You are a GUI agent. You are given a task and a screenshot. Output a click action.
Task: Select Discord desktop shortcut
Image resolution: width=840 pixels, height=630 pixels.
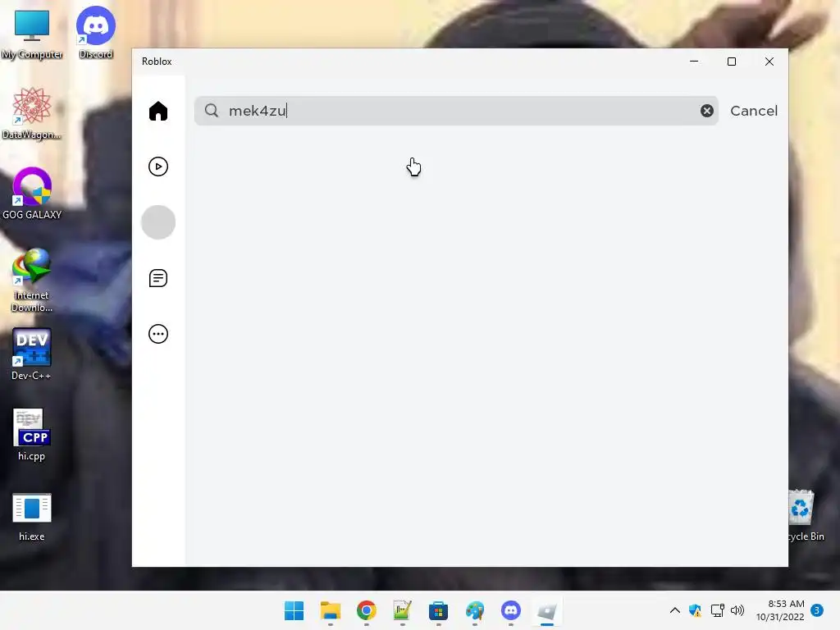point(95,33)
